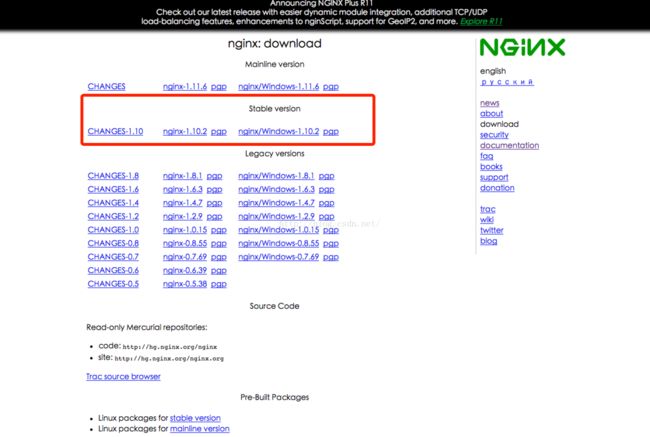
Task: Open the support sidebar link
Action: coord(494,177)
